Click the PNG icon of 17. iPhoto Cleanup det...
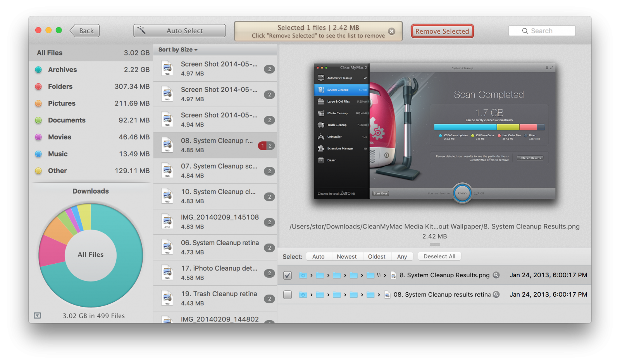 [167, 273]
